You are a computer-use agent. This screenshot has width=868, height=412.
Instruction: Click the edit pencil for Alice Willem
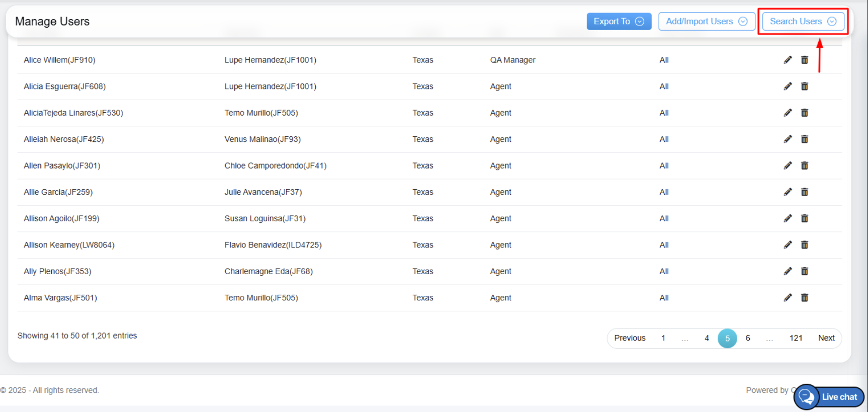[788, 60]
